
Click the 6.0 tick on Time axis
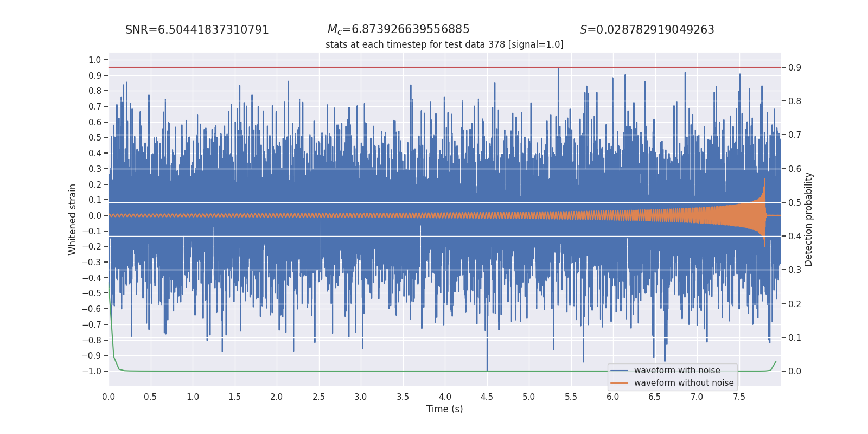tap(613, 397)
